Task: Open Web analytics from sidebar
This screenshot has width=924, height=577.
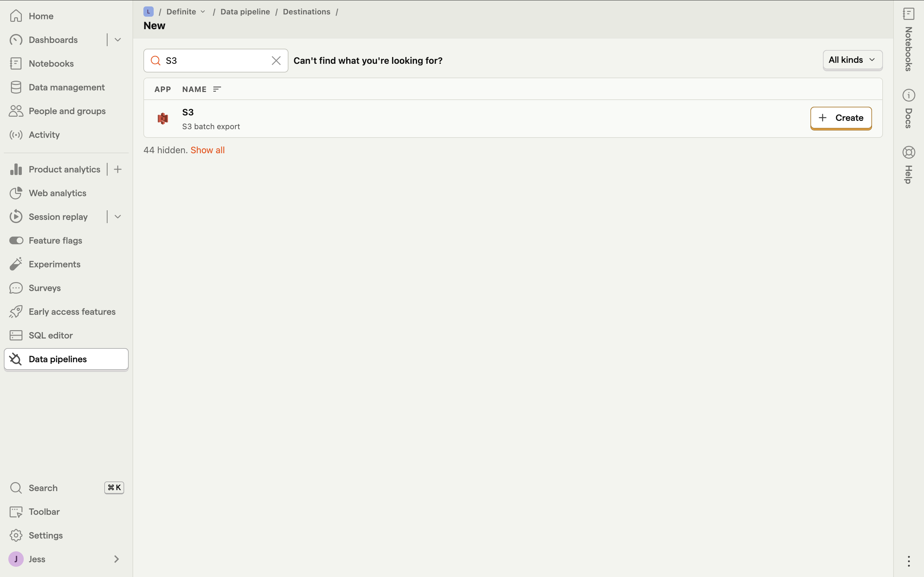Action: point(57,193)
